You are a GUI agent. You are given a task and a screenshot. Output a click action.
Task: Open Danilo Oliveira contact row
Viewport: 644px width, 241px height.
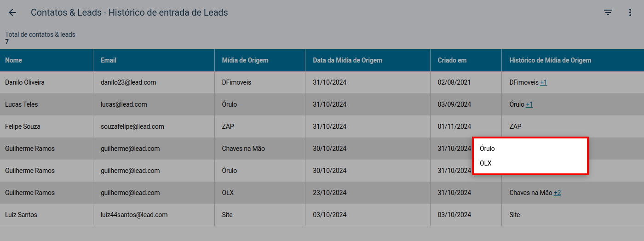pyautogui.click(x=322, y=82)
